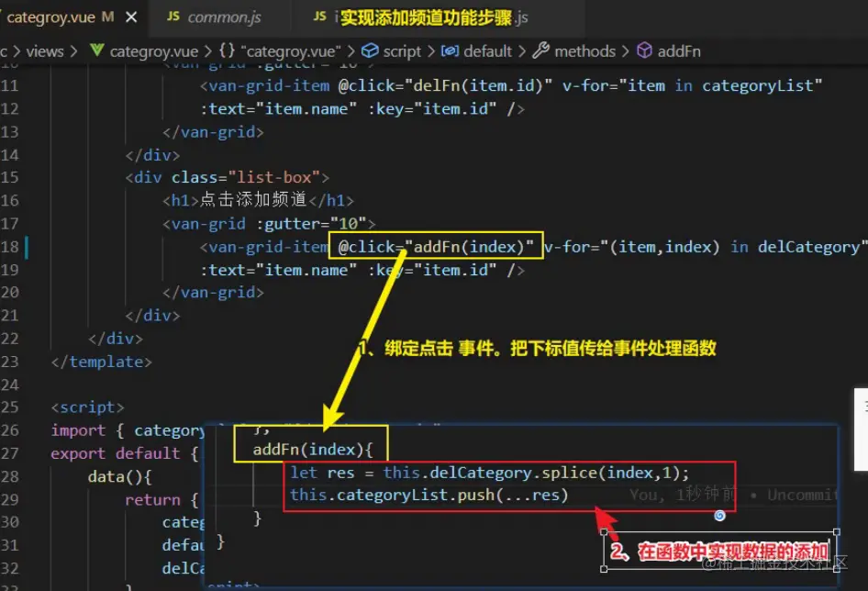Open the methods breadcrumb dropdown

585,51
